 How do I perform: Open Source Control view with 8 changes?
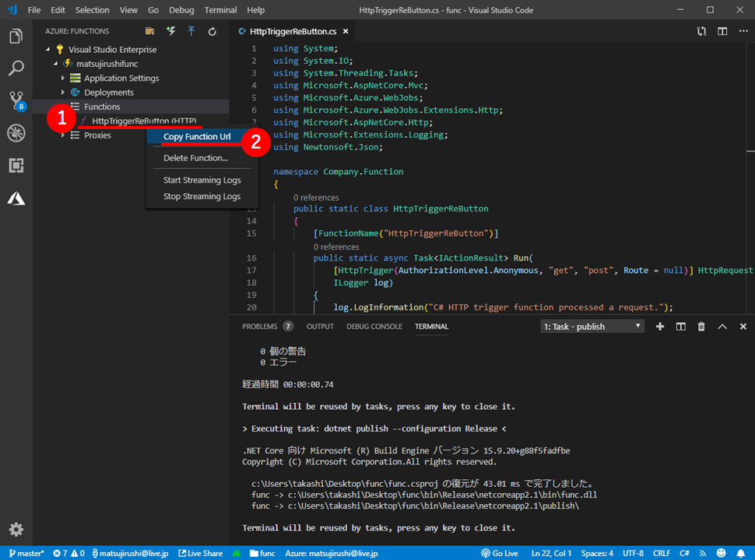click(x=17, y=101)
